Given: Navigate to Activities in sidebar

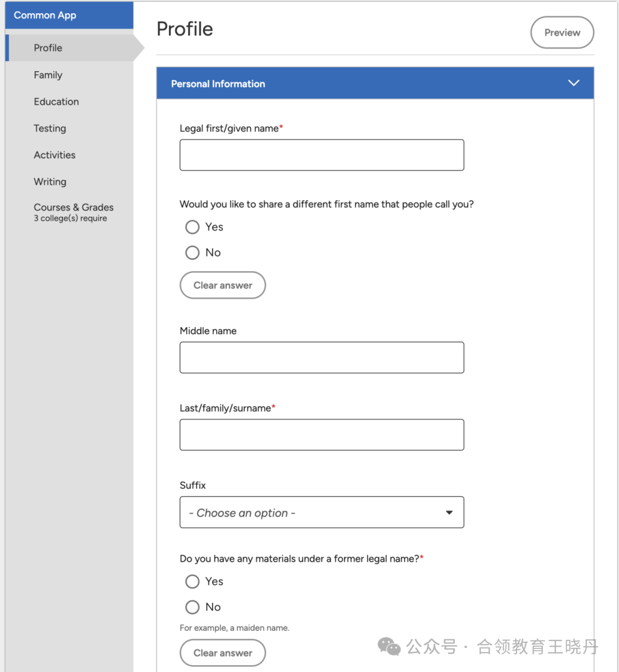Looking at the screenshot, I should click(x=54, y=155).
